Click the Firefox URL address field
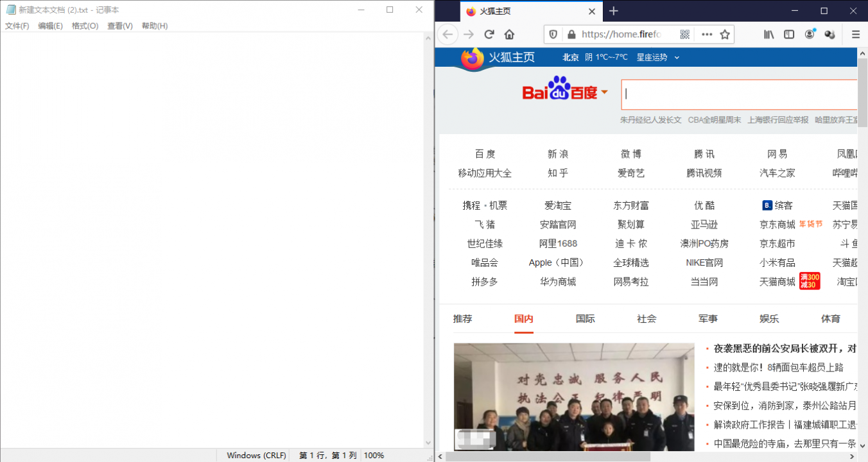 click(621, 35)
